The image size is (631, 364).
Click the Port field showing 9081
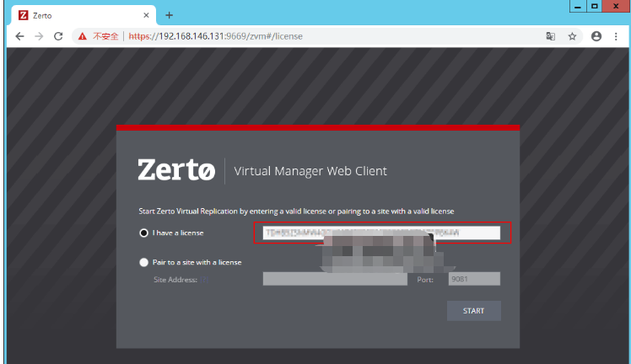474,279
